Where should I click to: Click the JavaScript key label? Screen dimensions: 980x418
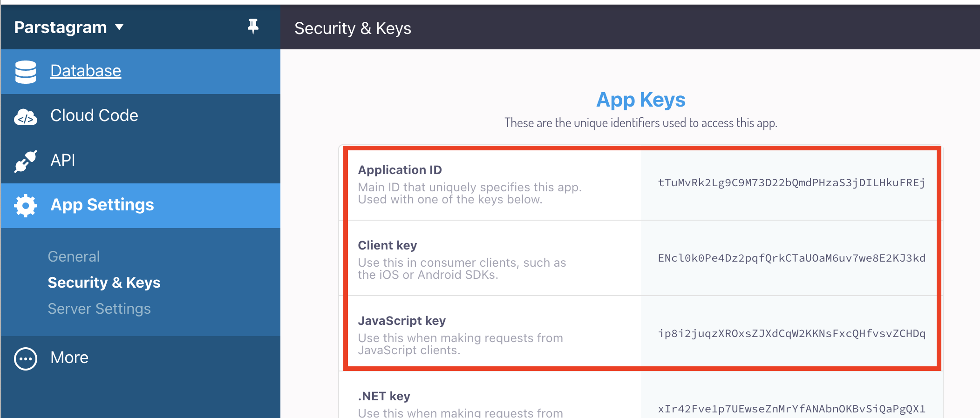coord(402,321)
